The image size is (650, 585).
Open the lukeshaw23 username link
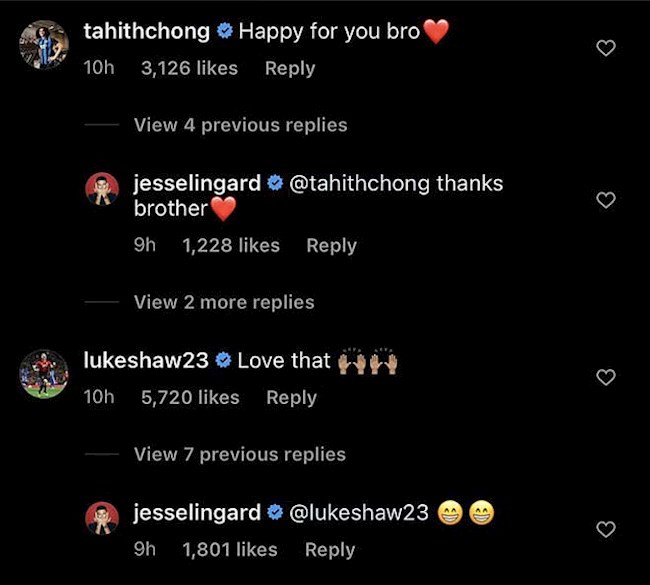coord(146,360)
